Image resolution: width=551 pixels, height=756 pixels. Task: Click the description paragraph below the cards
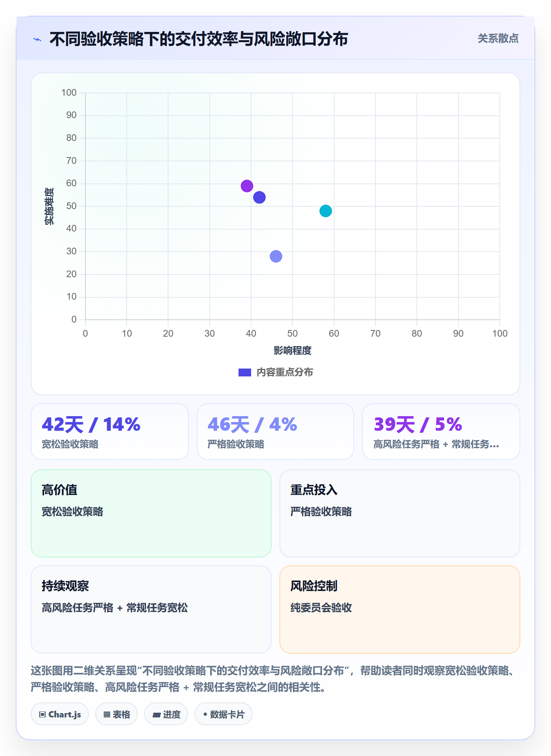pos(273,679)
